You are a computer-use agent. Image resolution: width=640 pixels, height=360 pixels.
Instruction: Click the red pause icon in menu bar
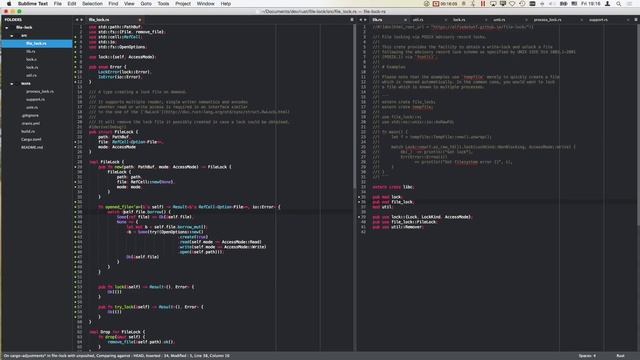point(483,4)
